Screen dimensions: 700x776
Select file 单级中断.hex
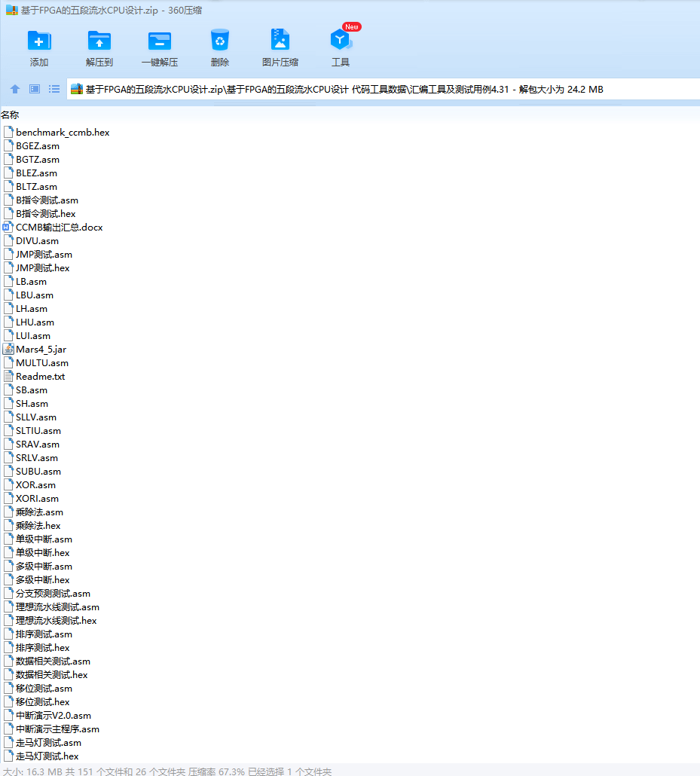pos(43,553)
